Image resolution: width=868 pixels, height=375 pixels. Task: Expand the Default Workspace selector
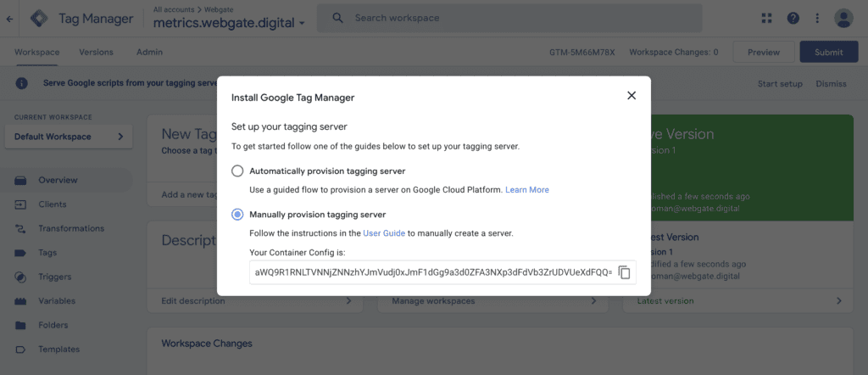(68, 137)
